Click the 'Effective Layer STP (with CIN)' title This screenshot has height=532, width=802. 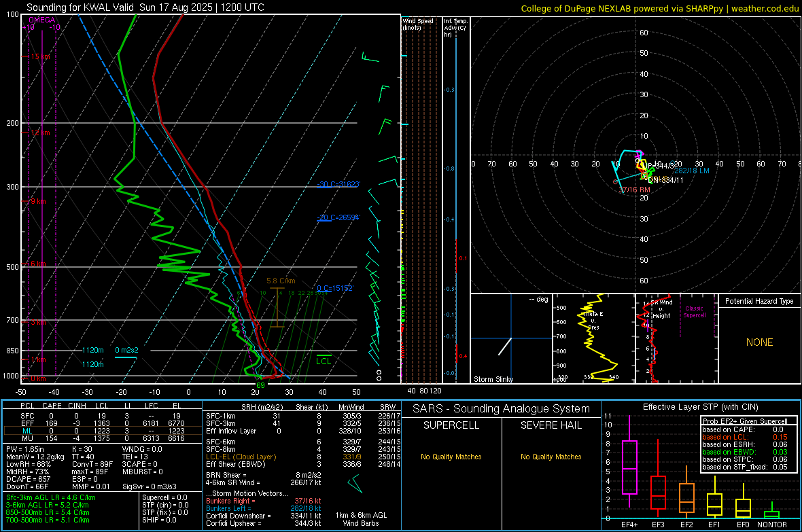700,407
